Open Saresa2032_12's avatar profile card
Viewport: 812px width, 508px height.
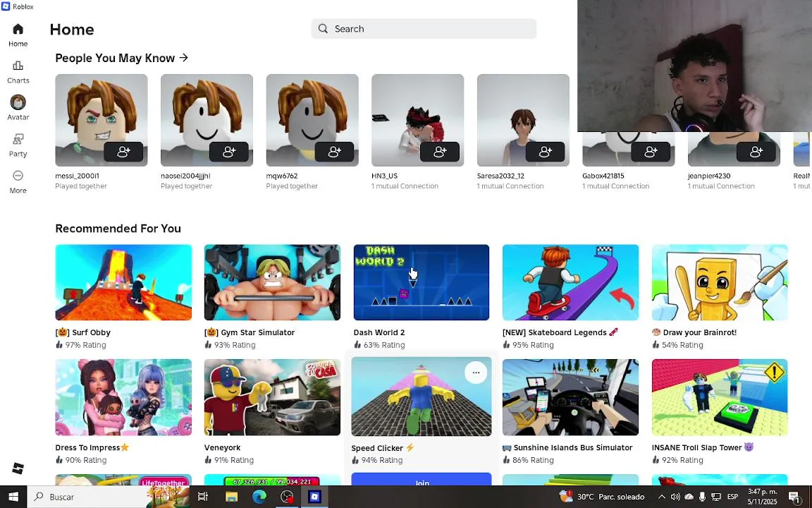(x=523, y=120)
